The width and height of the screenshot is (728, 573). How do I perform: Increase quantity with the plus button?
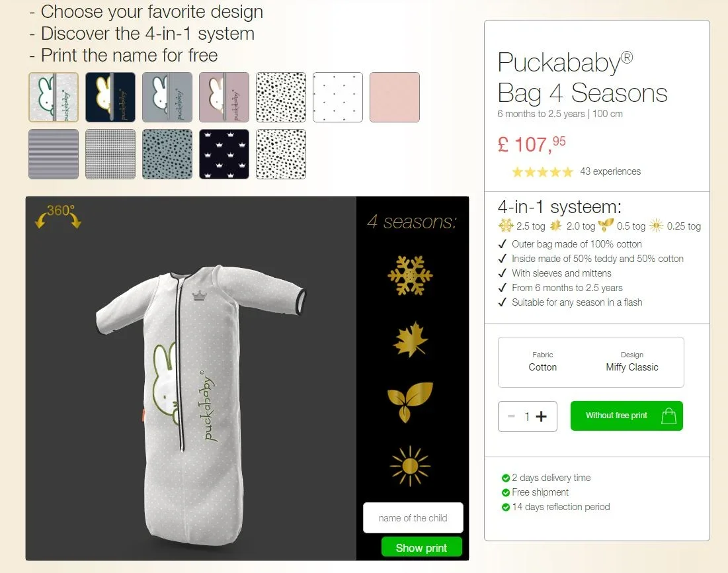[x=541, y=416]
